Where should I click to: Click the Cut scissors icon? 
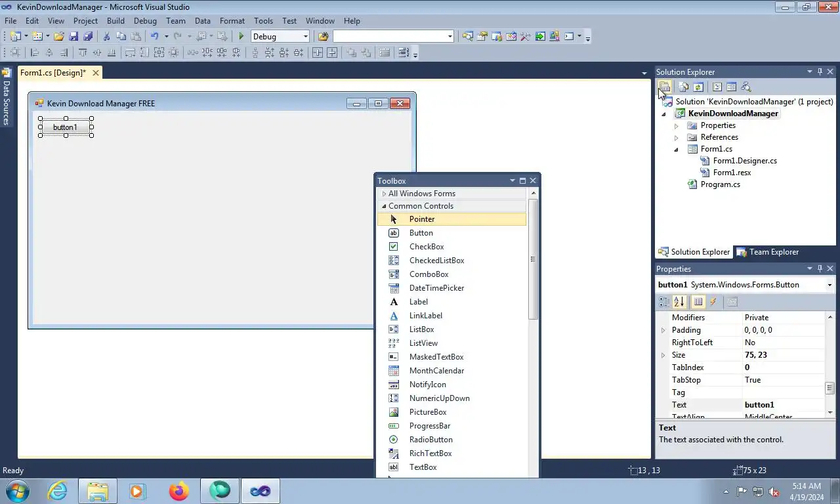(106, 37)
